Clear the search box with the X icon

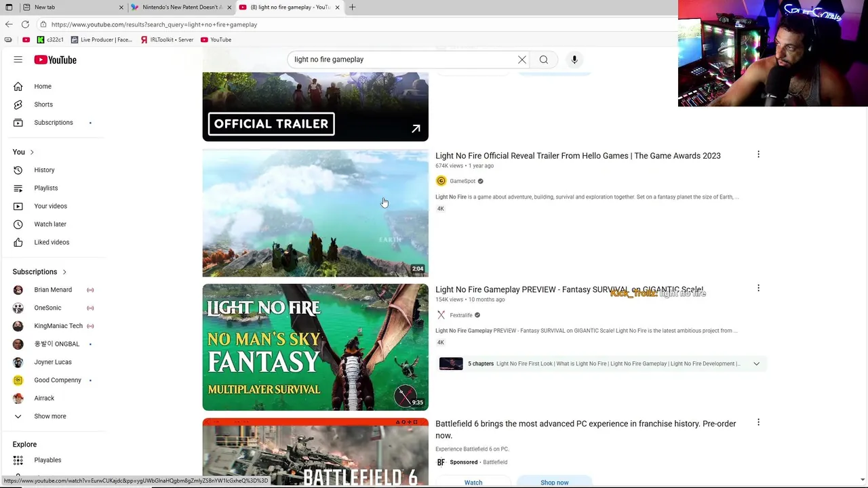[x=522, y=60]
